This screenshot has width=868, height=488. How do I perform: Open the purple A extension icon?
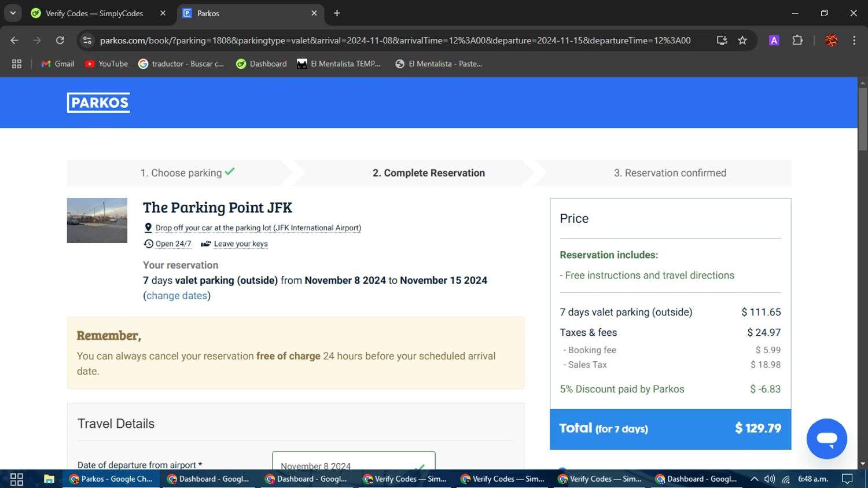(774, 41)
